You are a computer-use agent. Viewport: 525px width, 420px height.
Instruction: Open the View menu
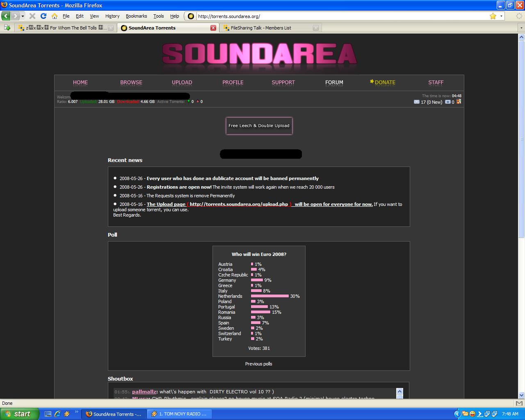94,16
